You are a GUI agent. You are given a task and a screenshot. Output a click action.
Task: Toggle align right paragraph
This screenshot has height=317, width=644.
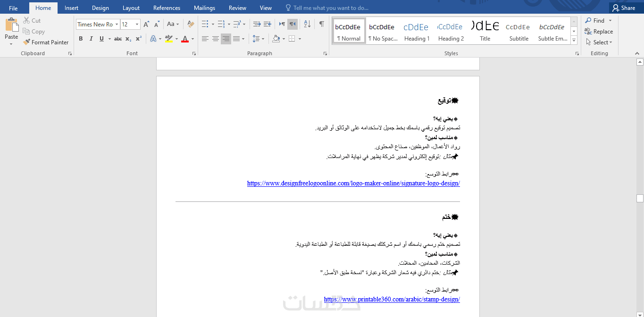[226, 39]
